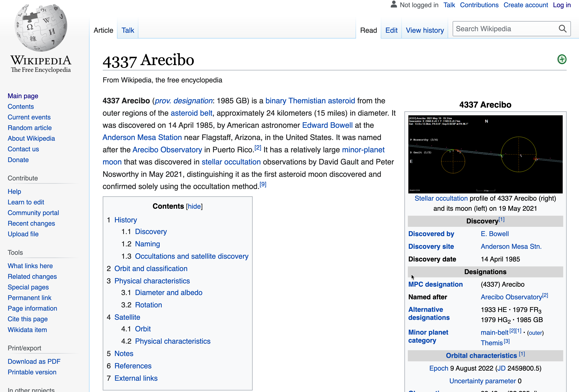Open the Wikidata item link
The height and width of the screenshot is (392, 579).
pyautogui.click(x=27, y=330)
